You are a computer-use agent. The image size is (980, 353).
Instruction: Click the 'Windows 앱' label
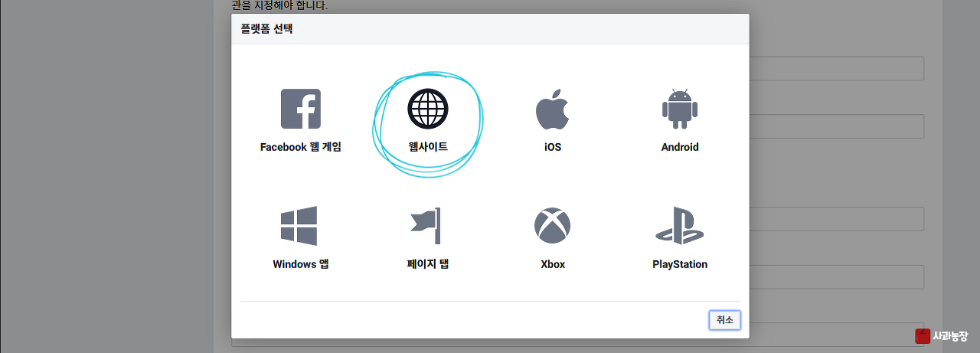click(x=301, y=264)
